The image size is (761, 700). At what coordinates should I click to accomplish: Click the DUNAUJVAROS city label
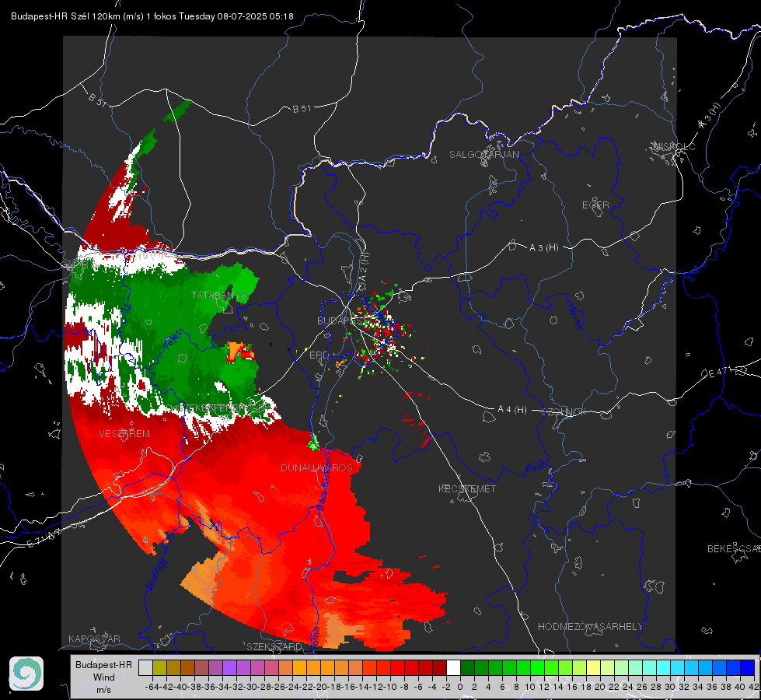pos(316,467)
